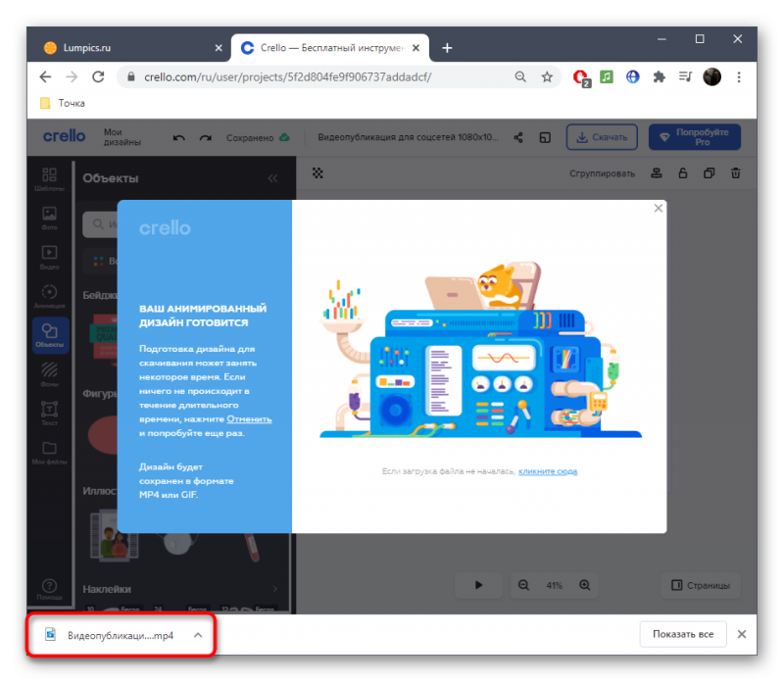Expand the Наклейки section arrow
Image resolution: width=784 pixels, height=682 pixels.
point(275,589)
